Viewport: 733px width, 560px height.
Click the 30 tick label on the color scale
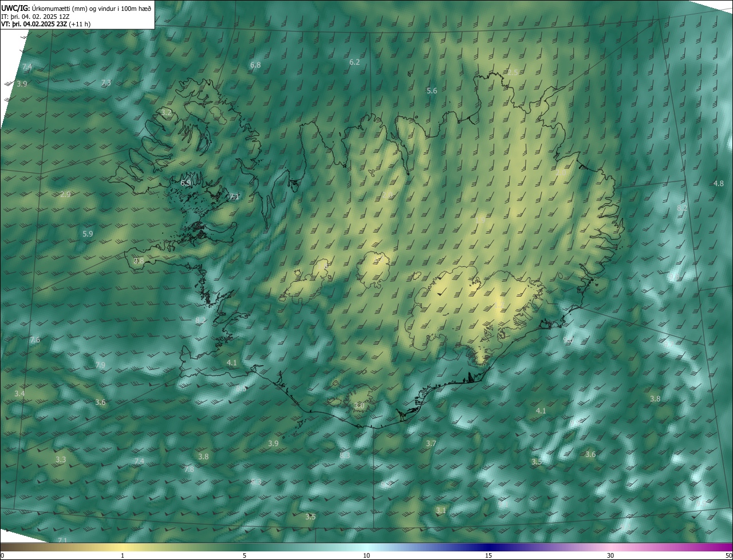tap(610, 556)
